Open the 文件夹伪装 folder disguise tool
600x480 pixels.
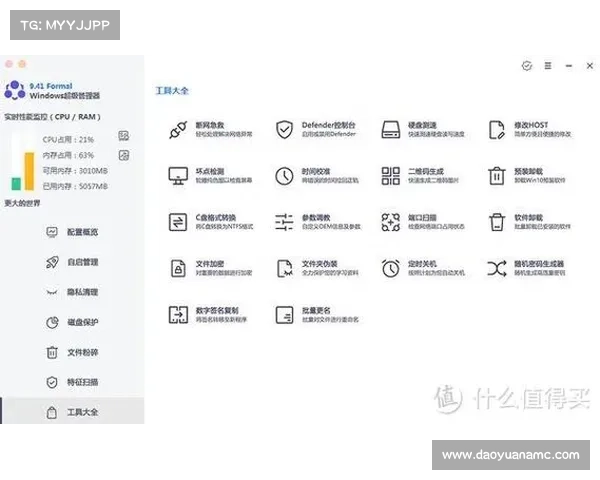click(317, 268)
